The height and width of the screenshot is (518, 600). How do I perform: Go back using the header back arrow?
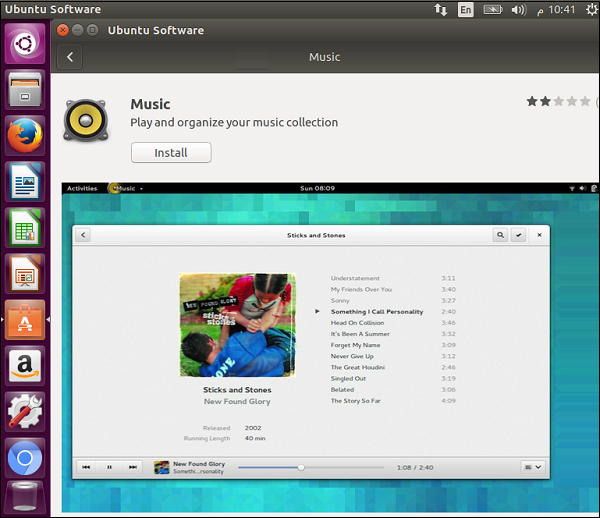pyautogui.click(x=70, y=57)
